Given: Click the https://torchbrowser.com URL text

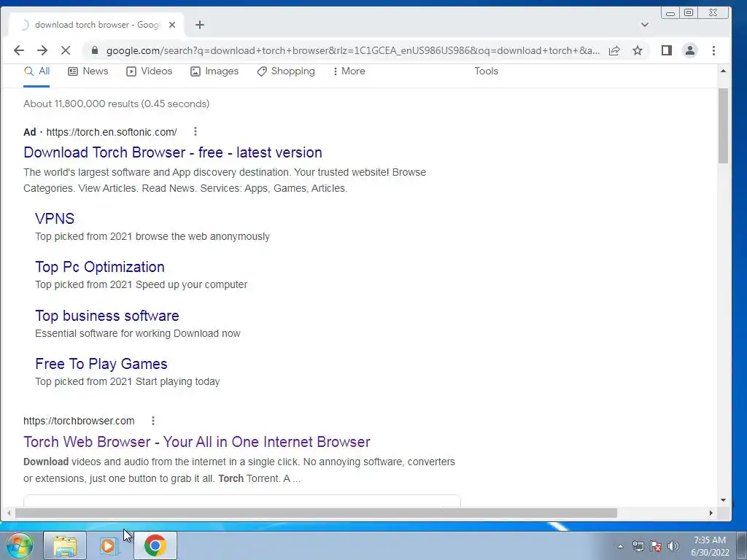Looking at the screenshot, I should [x=79, y=421].
